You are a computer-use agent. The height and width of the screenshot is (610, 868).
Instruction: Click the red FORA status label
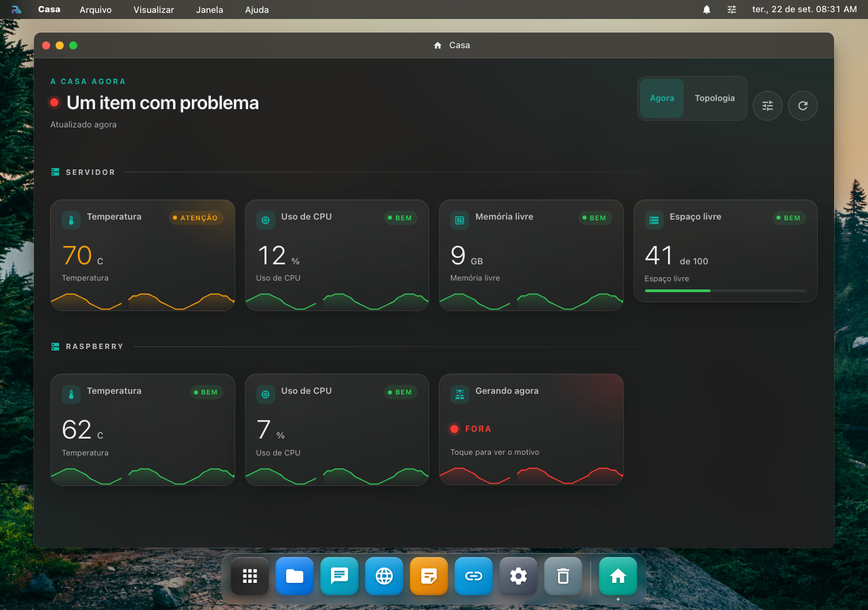pos(478,429)
